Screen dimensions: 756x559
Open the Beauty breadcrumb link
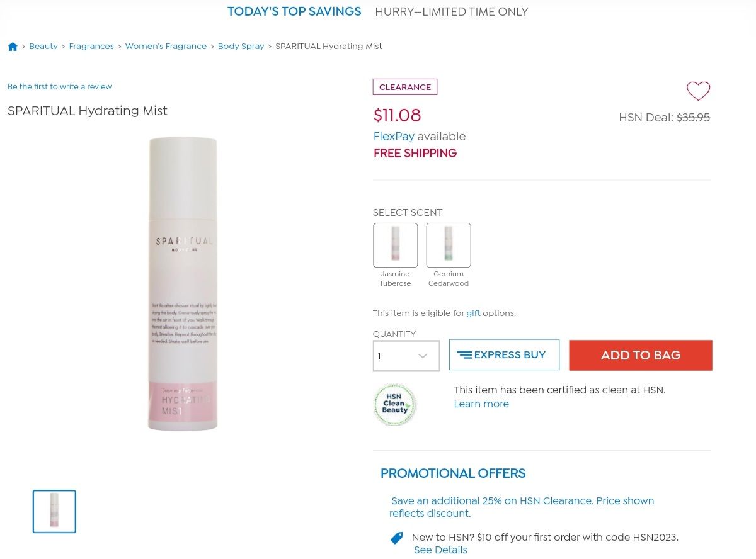43,47
